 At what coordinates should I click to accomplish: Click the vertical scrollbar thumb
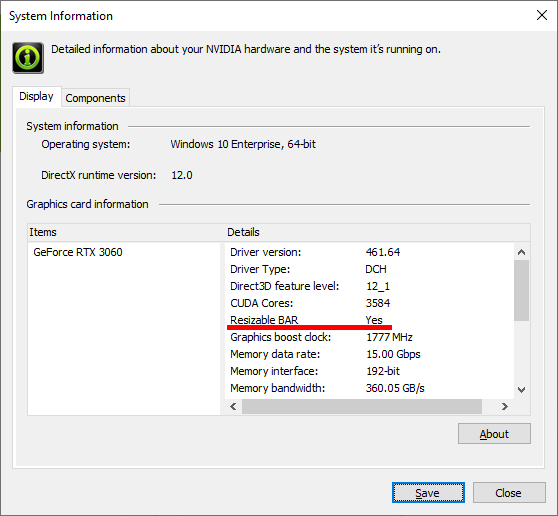coord(521,290)
